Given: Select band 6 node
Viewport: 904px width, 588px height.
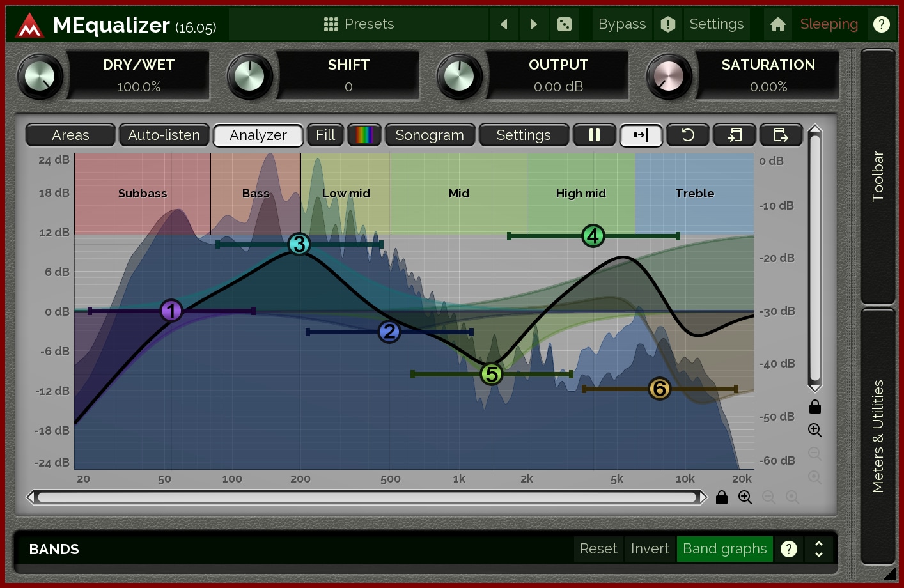Looking at the screenshot, I should click(659, 389).
